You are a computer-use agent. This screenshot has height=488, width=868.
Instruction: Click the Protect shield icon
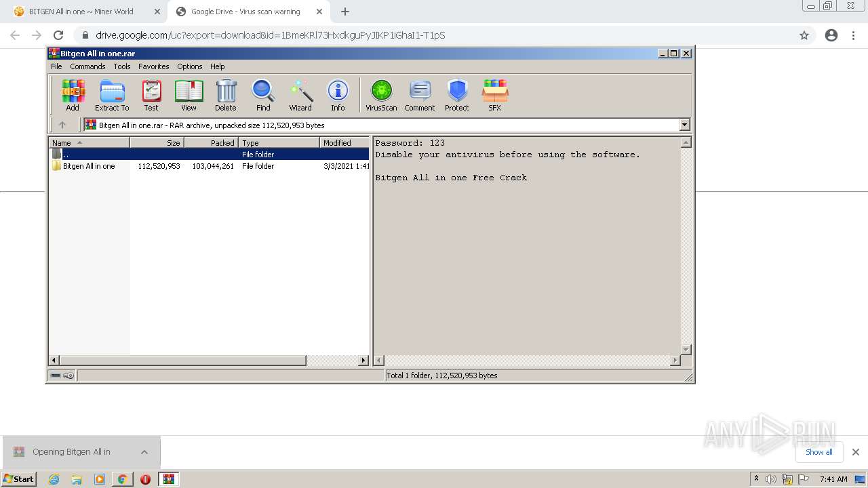[x=457, y=95]
